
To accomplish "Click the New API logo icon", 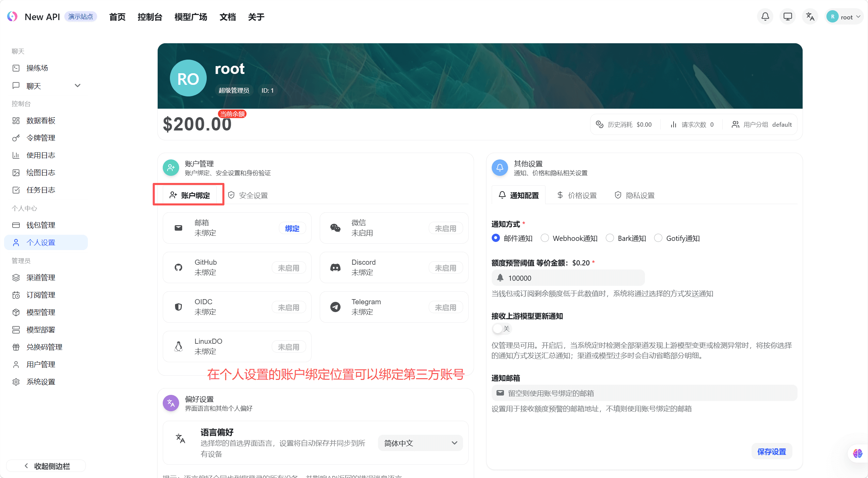I will coord(12,16).
